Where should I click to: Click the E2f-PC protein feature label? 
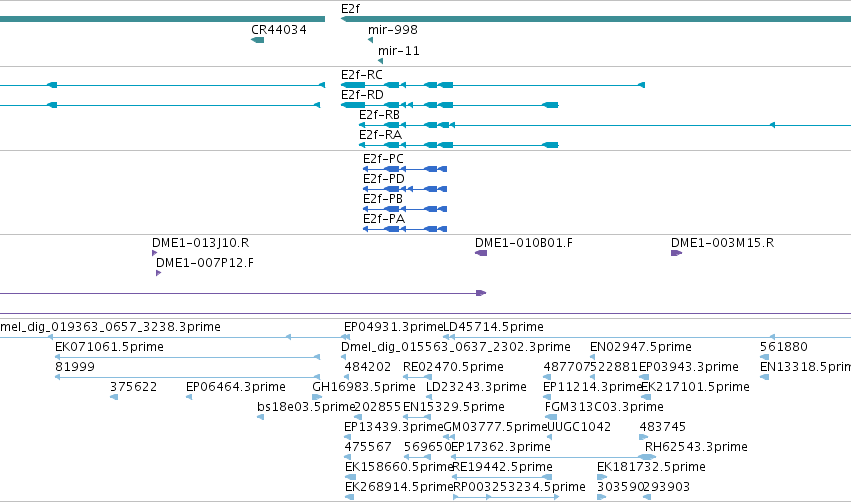(383, 159)
